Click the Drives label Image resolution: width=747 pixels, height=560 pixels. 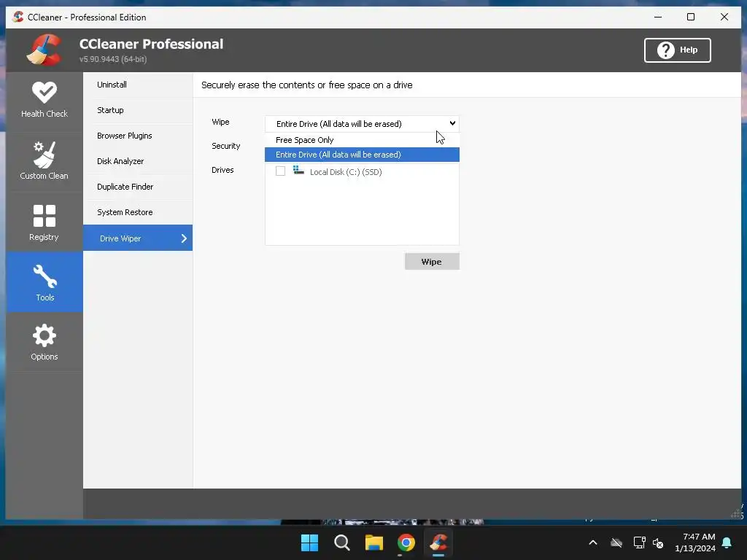pyautogui.click(x=222, y=170)
